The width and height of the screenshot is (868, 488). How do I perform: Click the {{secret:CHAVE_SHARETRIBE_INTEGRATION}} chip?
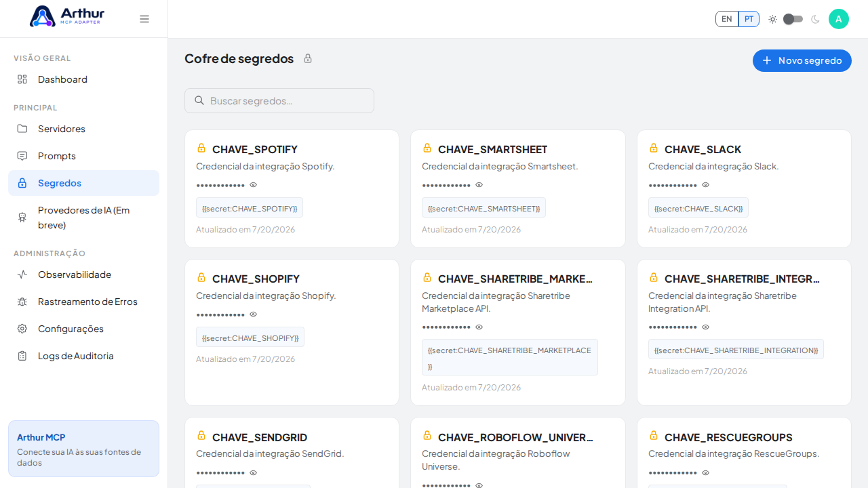(x=736, y=350)
